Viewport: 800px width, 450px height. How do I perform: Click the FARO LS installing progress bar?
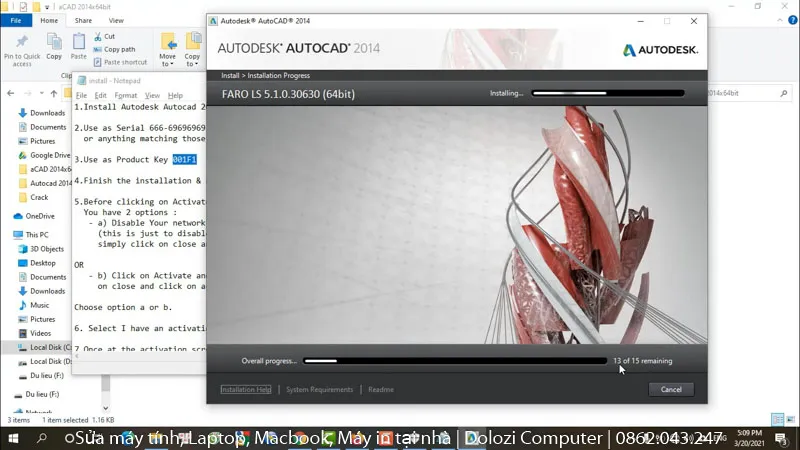[x=608, y=93]
